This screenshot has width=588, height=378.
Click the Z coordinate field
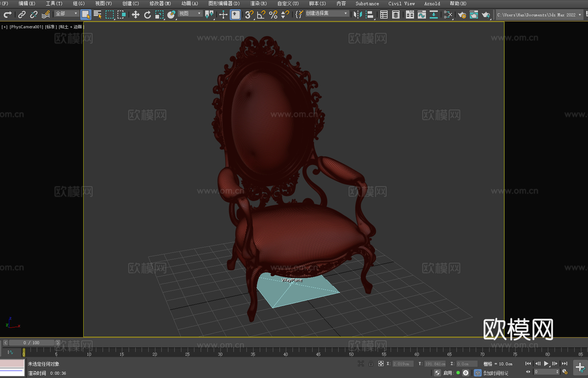pyautogui.click(x=467, y=364)
